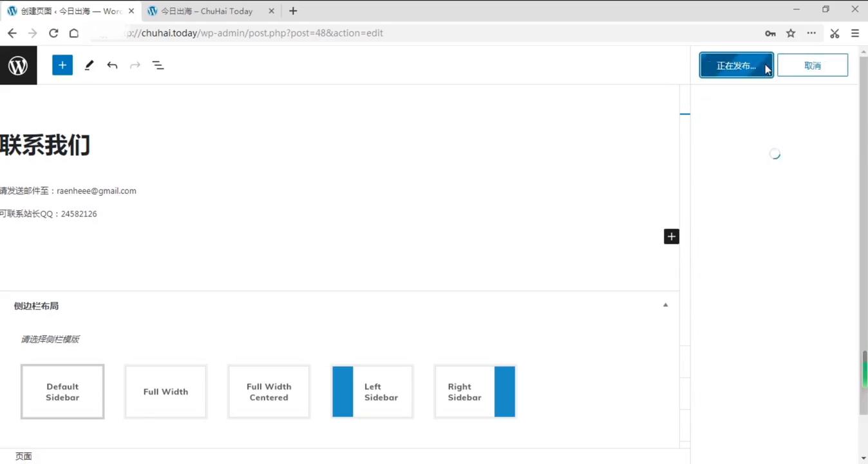Collapse the 侧边栏布局 panel
The width and height of the screenshot is (868, 464).
pyautogui.click(x=665, y=305)
